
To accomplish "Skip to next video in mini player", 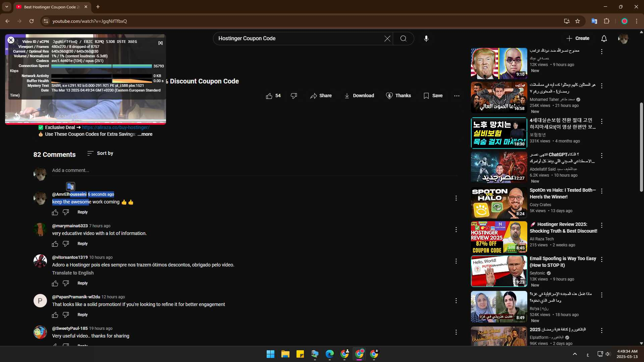I will click(x=32, y=116).
